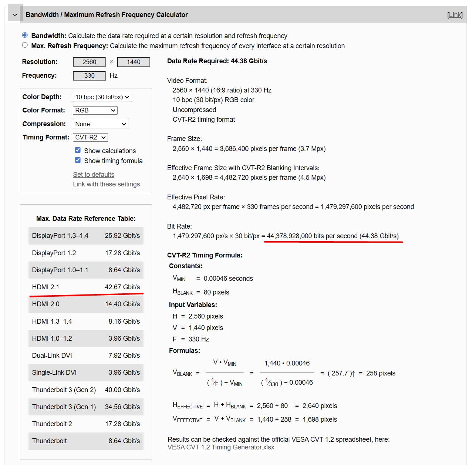Click the HDMI 2.1 row in reference table
Image resolution: width=476 pixels, height=465 pixels.
[86, 287]
